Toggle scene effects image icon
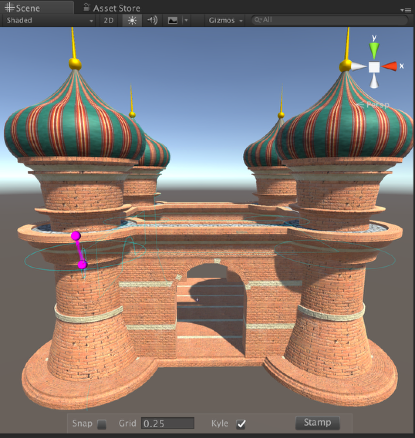Image resolution: width=415 pixels, height=438 pixels. point(173,20)
